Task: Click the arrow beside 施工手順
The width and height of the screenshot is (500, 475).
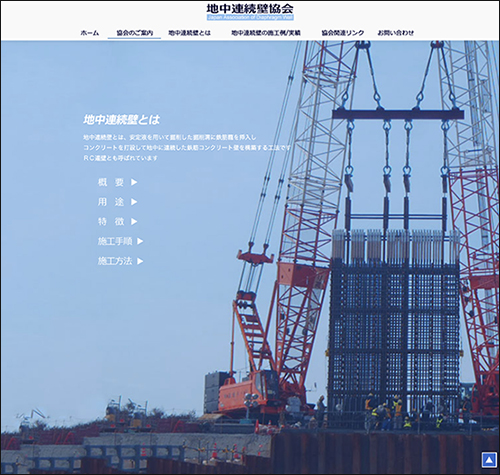Action: pos(140,241)
